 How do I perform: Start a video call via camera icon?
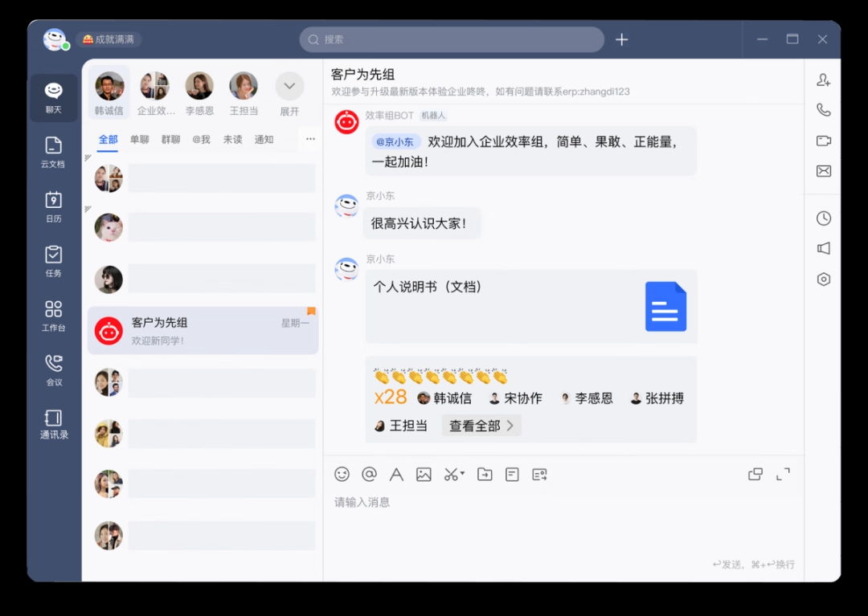(823, 141)
